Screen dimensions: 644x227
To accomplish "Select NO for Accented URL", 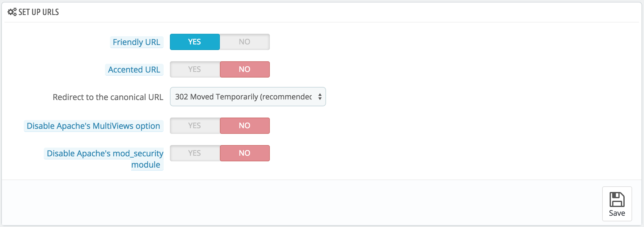I will (245, 69).
